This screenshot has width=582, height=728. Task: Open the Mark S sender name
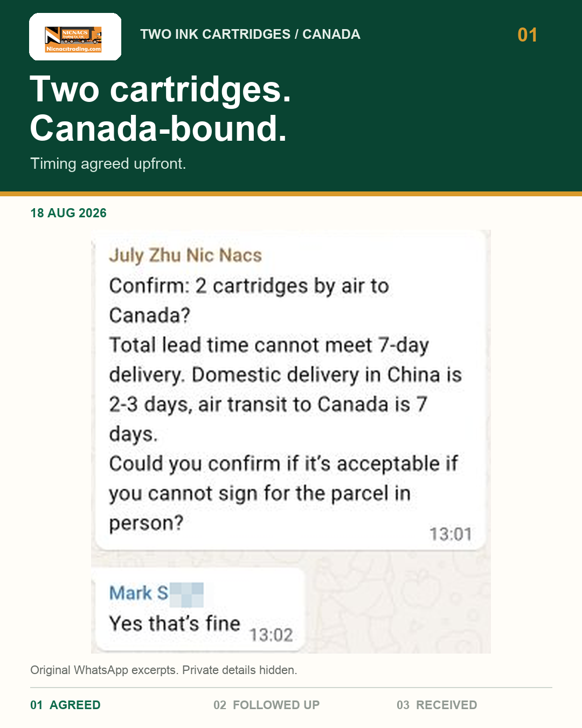coord(138,593)
